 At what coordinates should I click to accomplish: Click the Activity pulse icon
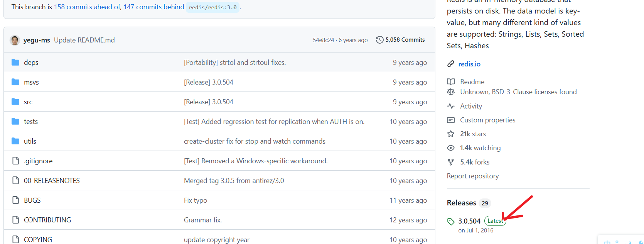[450, 106]
